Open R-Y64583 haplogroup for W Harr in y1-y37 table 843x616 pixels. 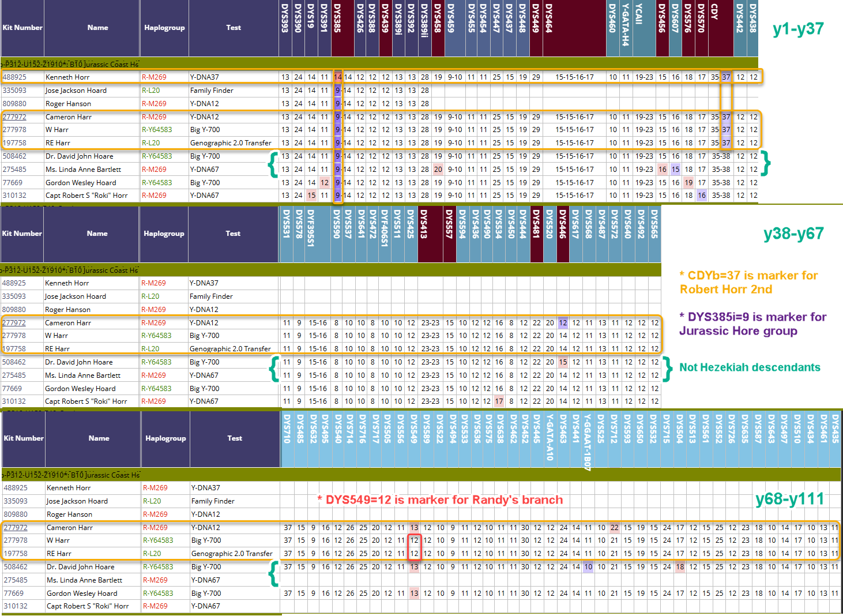(157, 130)
